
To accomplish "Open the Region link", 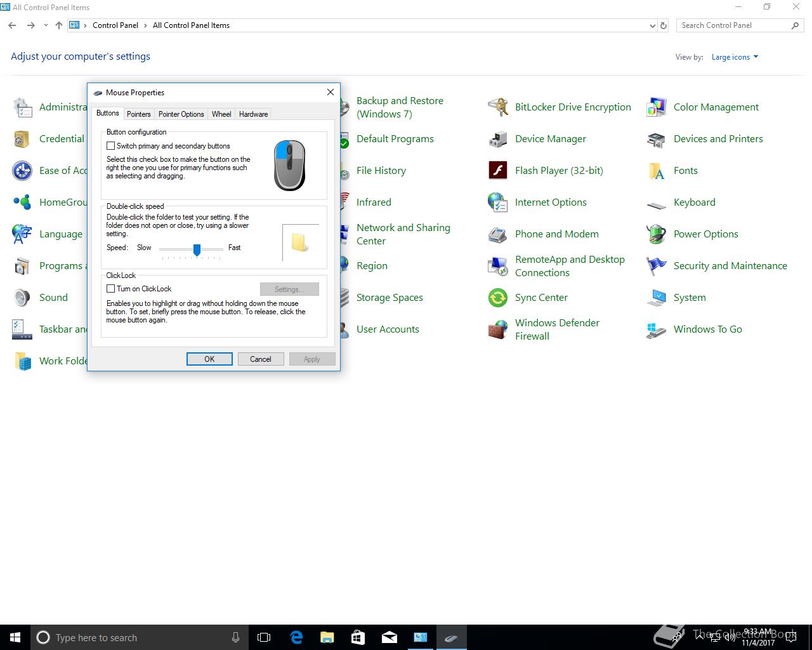I will click(x=372, y=266).
